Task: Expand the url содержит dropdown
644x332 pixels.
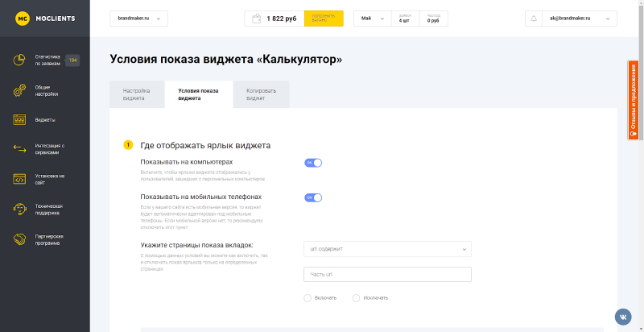Action: click(387, 249)
